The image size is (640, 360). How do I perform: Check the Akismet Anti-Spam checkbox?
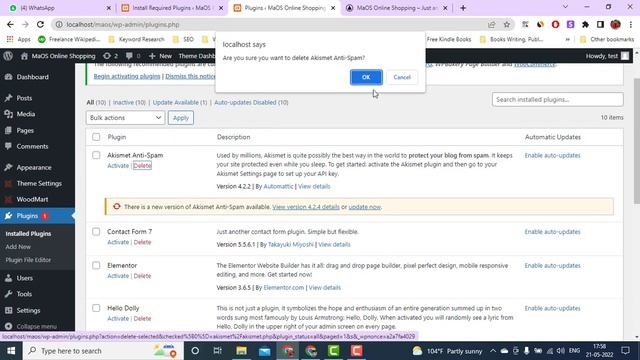(96, 155)
